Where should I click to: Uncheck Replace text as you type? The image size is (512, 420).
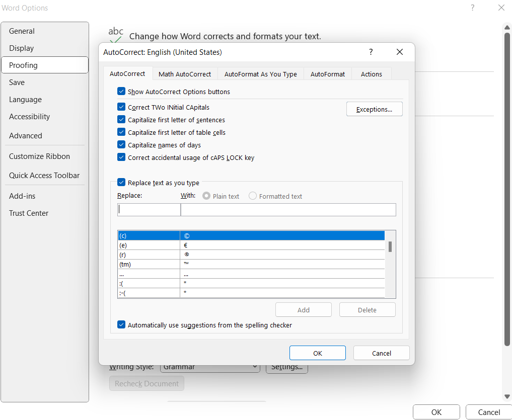(121, 183)
